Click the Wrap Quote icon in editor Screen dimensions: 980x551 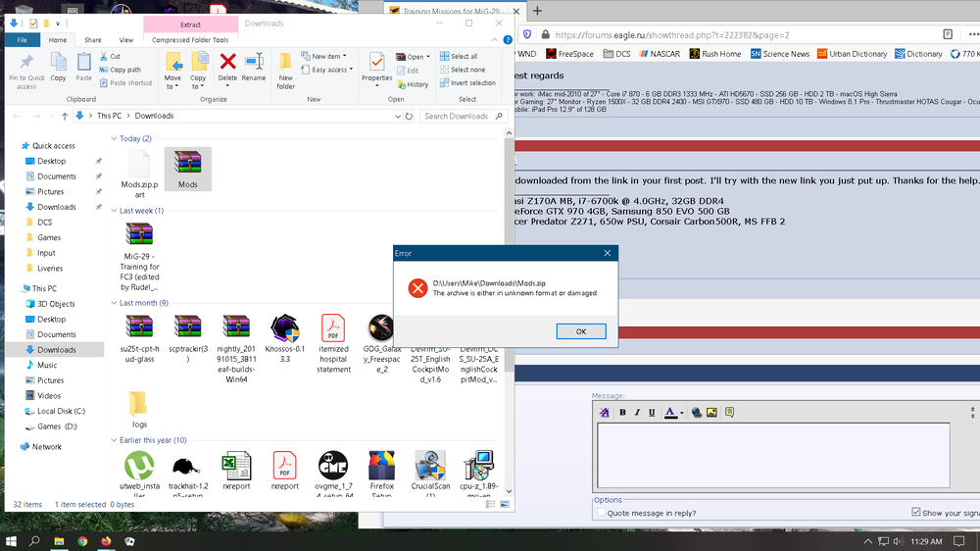729,412
